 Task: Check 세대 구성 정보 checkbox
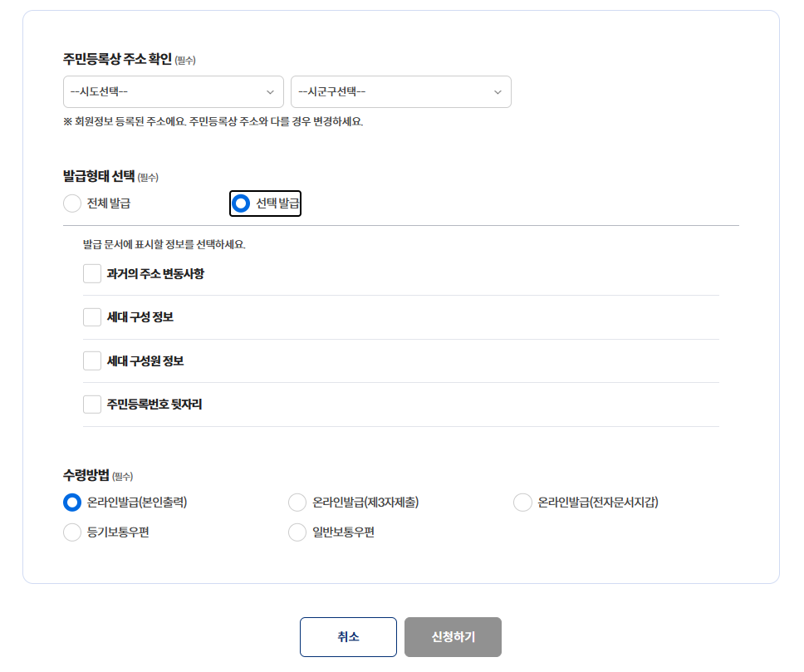tap(92, 317)
